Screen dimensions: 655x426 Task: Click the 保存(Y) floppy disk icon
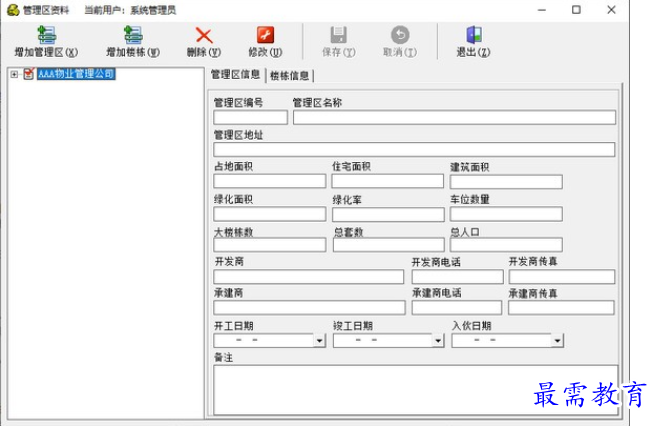338,35
